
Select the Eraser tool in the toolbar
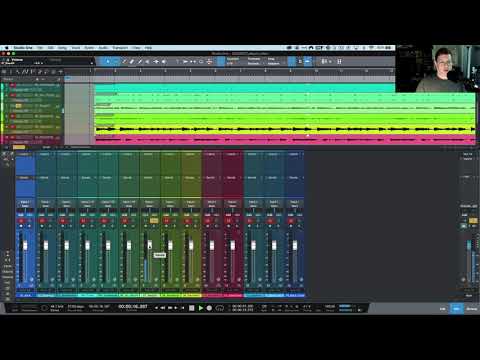[x=132, y=61]
